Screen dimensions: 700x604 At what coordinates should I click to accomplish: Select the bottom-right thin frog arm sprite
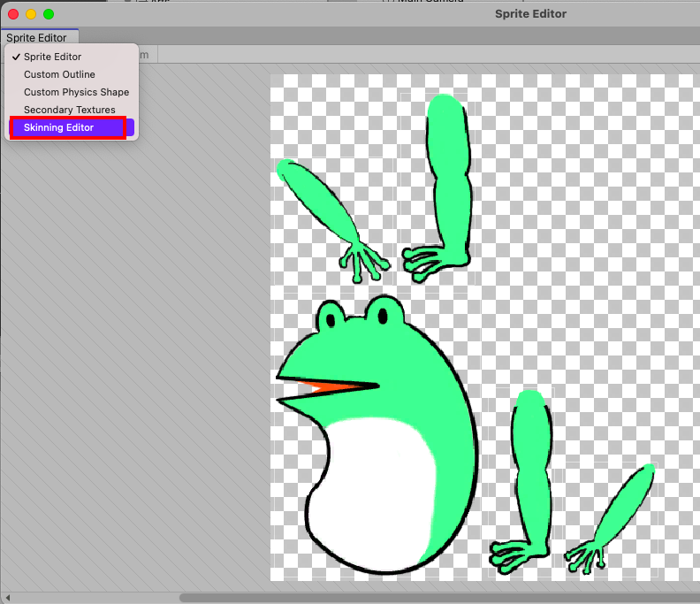point(610,519)
